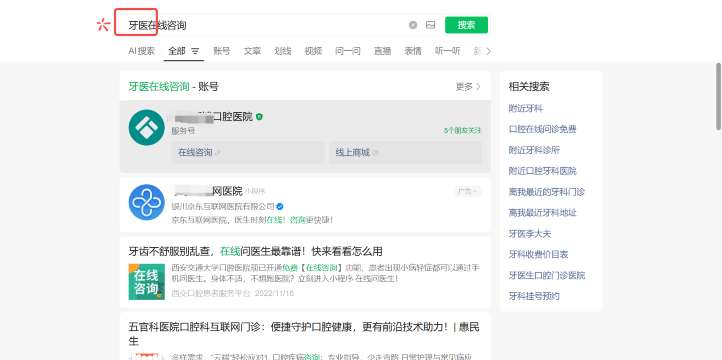Click the search input field with 牙医在线咨询
This screenshot has width=722, height=360.
262,25
